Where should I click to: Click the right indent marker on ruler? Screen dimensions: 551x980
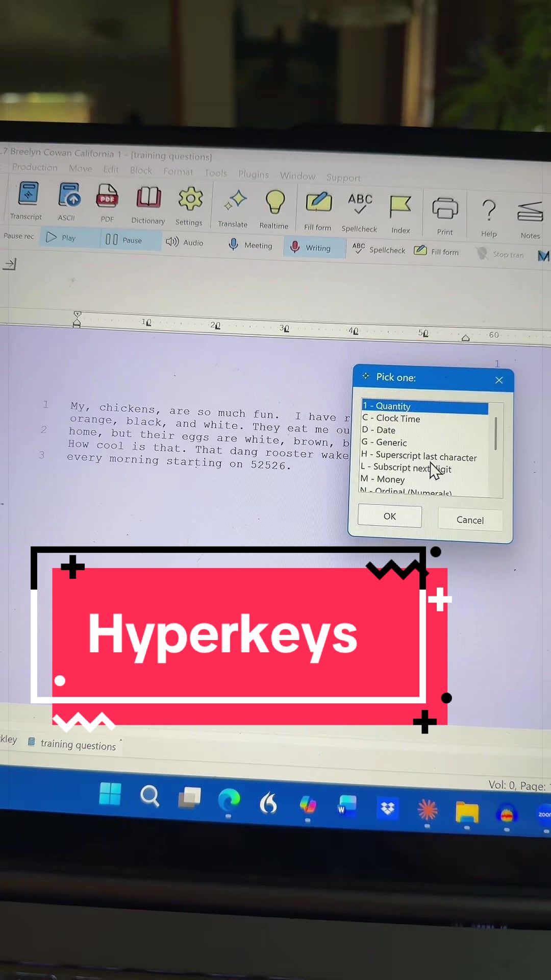pos(465,337)
